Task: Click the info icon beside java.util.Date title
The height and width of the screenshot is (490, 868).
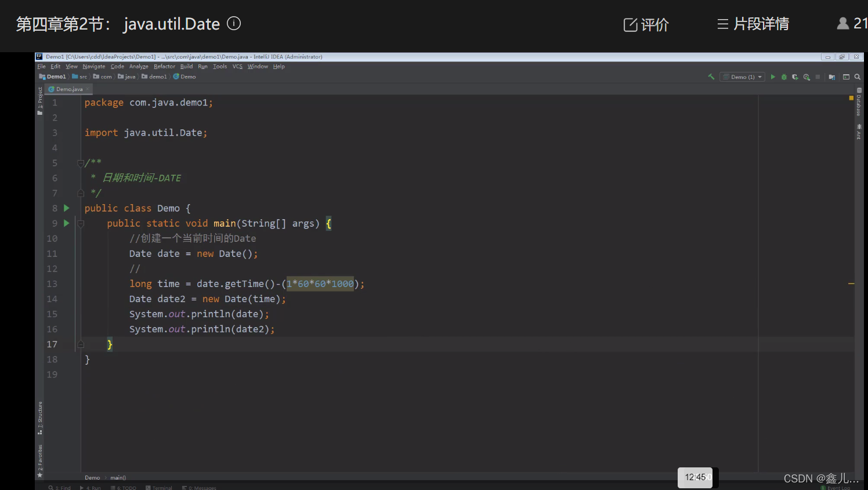Action: (234, 23)
